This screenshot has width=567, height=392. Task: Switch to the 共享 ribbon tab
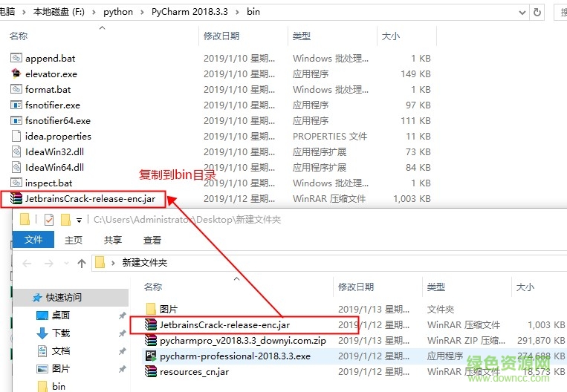pyautogui.click(x=113, y=240)
